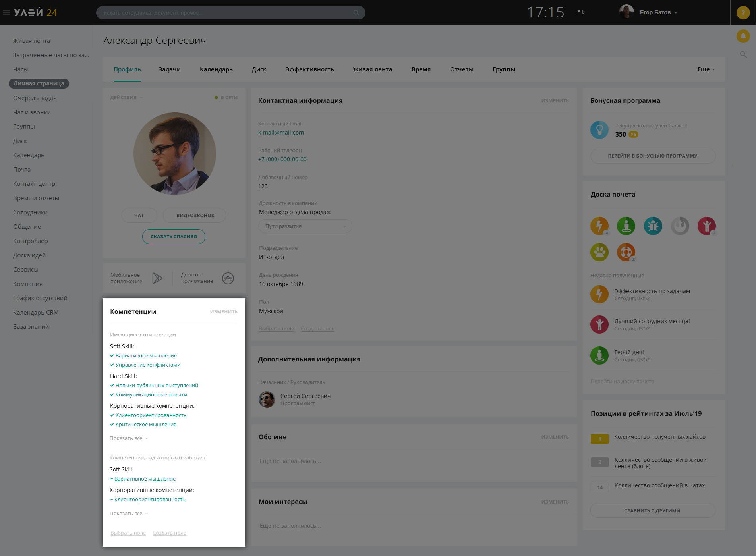
Task: Open the hamburger menu next to logo
Action: coord(6,13)
